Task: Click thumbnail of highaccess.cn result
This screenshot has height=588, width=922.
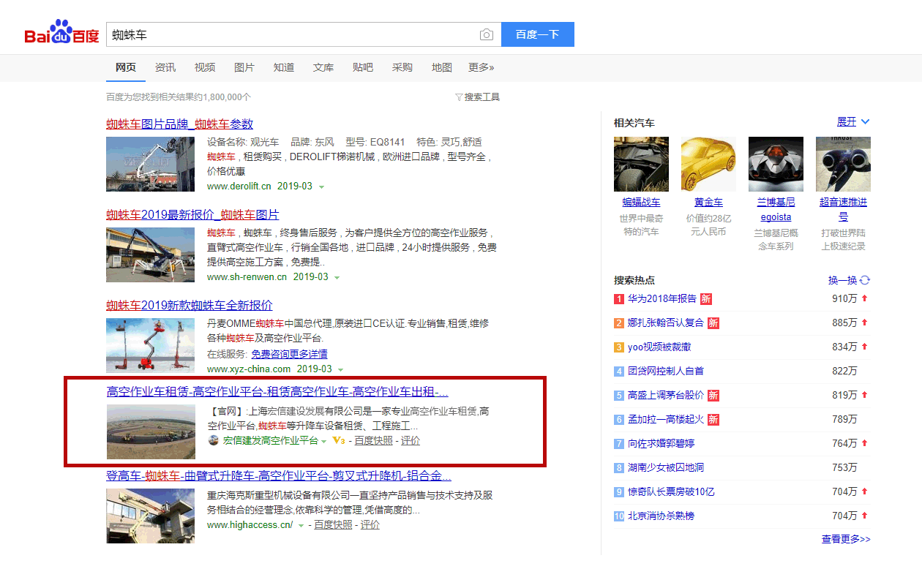Action: click(150, 516)
